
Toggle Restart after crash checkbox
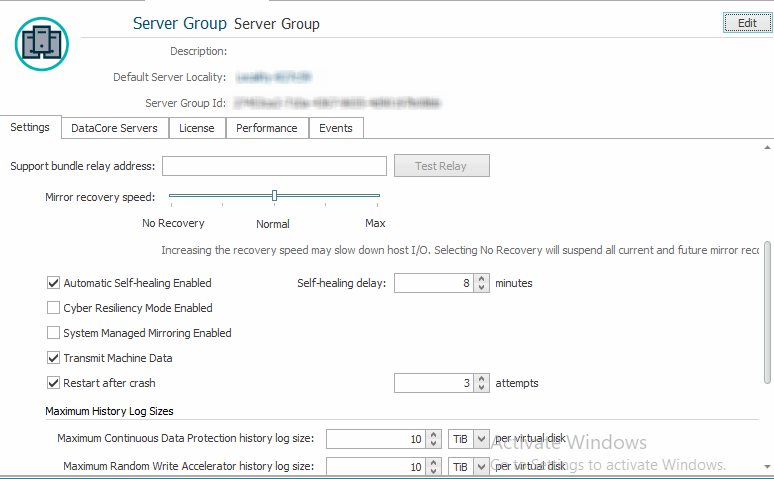click(54, 383)
